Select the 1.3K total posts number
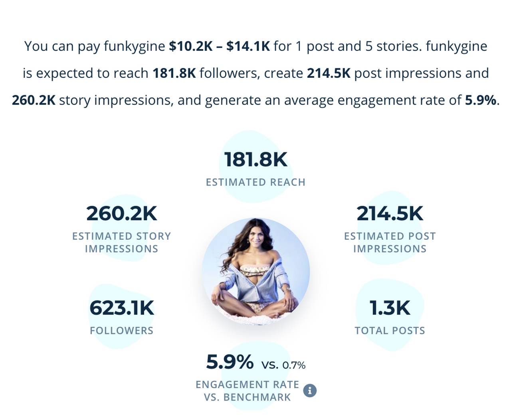Image resolution: width=511 pixels, height=420 pixels. pos(390,308)
